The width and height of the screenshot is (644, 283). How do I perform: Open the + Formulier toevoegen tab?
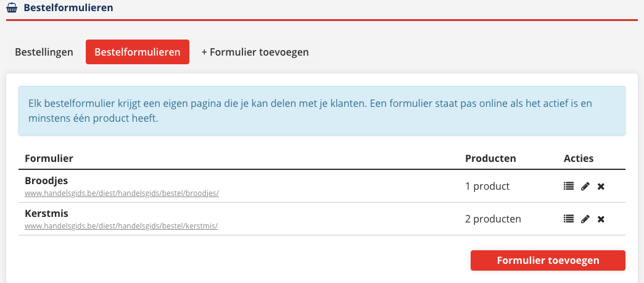click(x=255, y=53)
